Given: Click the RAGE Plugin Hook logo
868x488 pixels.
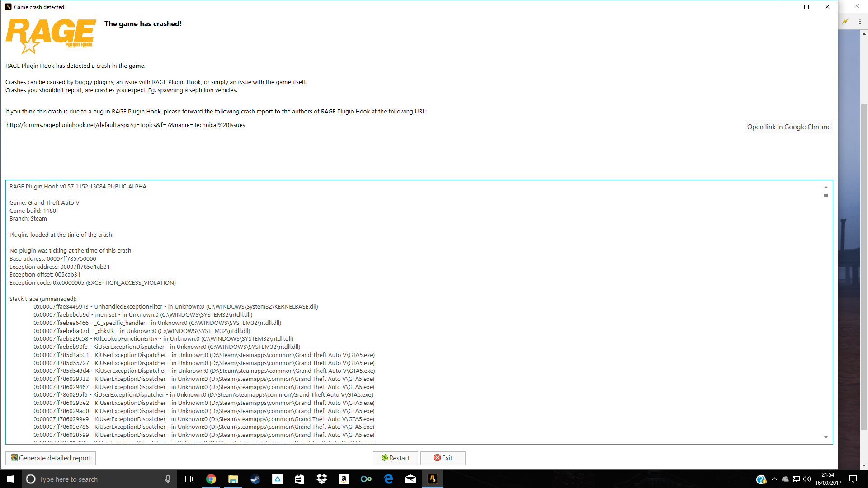Looking at the screenshot, I should [51, 36].
